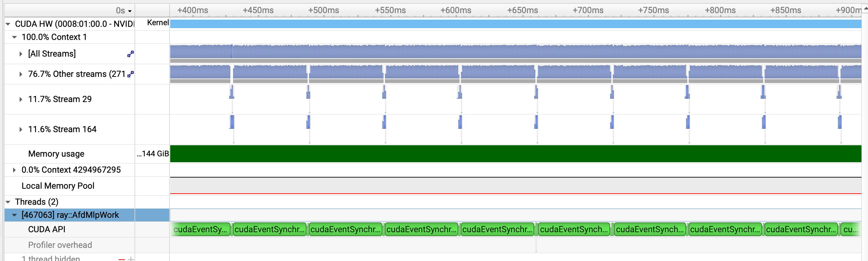Click the +600ms ruler label

(x=456, y=10)
